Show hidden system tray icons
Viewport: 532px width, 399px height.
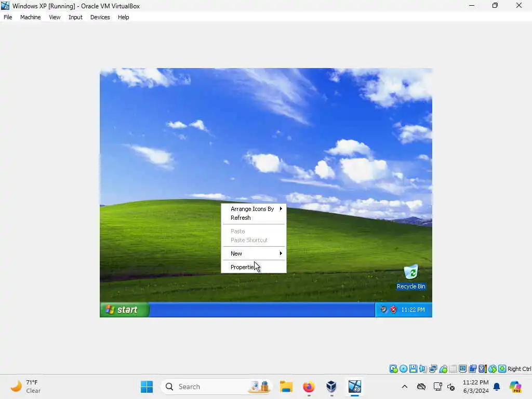coord(404,387)
